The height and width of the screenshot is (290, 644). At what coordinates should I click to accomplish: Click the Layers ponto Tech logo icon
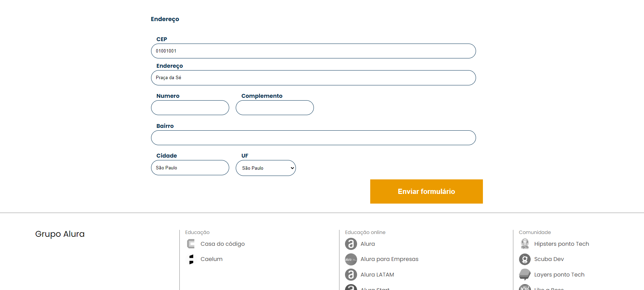tap(525, 274)
